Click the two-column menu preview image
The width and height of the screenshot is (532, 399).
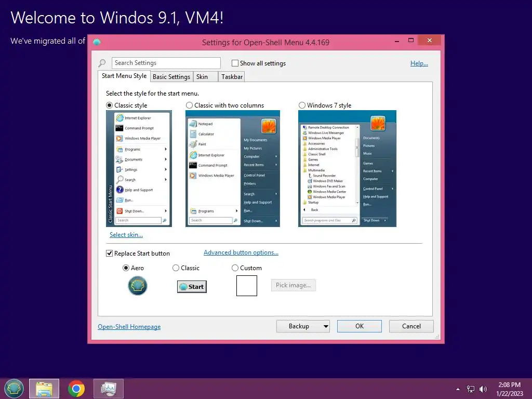232,169
